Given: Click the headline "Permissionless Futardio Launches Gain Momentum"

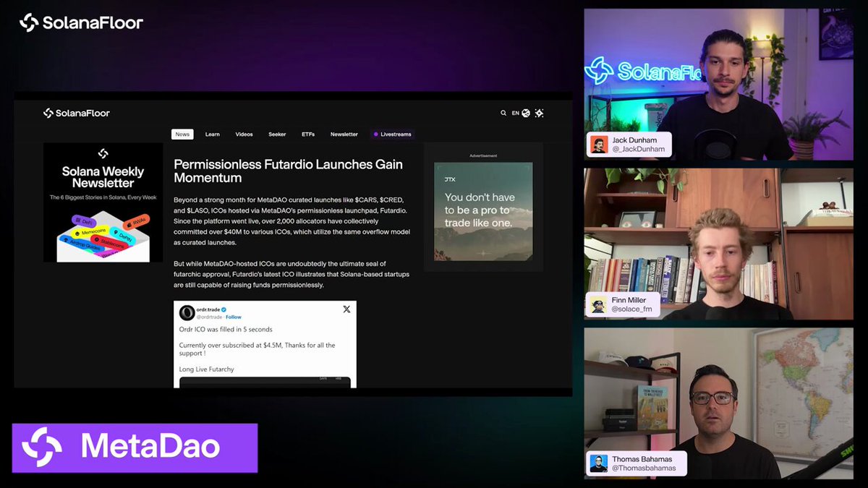Looking at the screenshot, I should (x=288, y=171).
